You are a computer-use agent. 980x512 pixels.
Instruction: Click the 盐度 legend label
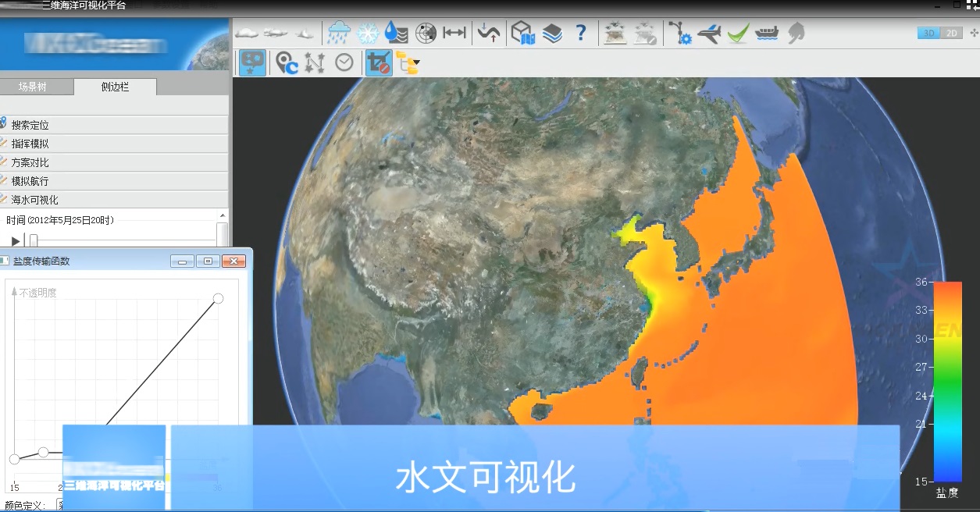(x=946, y=492)
